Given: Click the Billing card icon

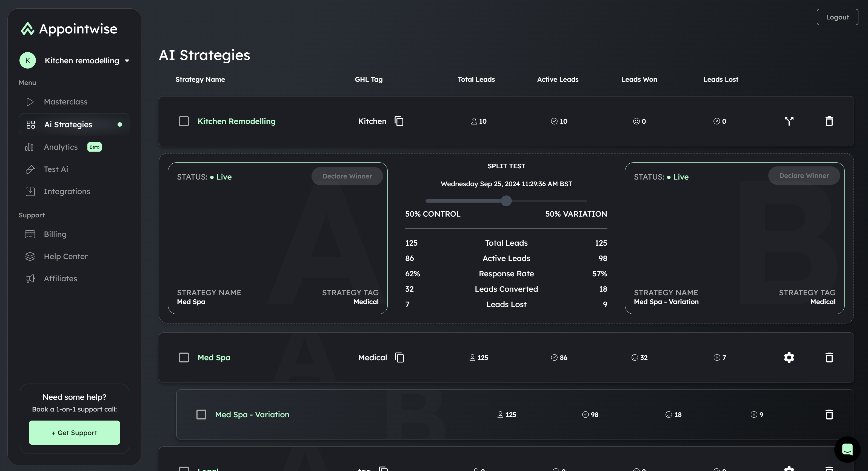Looking at the screenshot, I should click(x=30, y=234).
